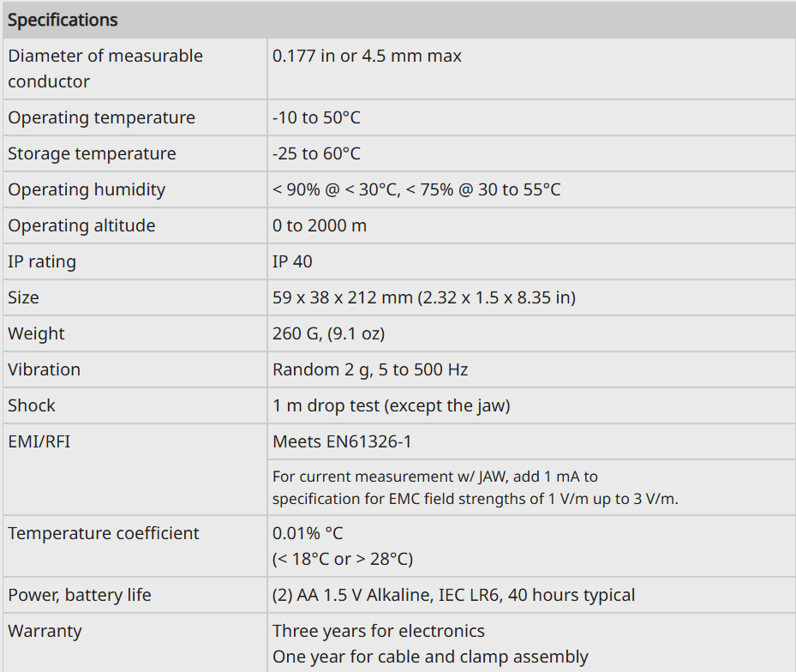The height and width of the screenshot is (672, 796).
Task: Select the Operating temperature row label
Action: 101,117
